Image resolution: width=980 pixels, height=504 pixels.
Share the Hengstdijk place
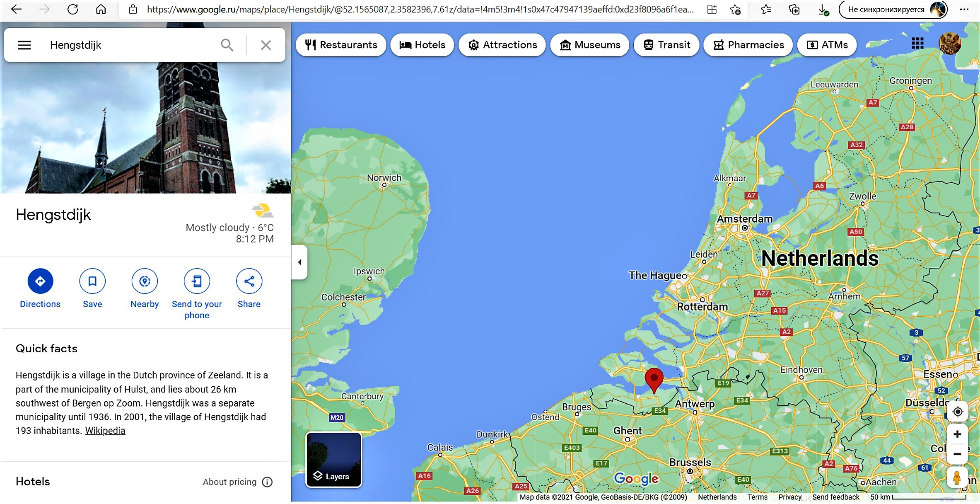(249, 288)
